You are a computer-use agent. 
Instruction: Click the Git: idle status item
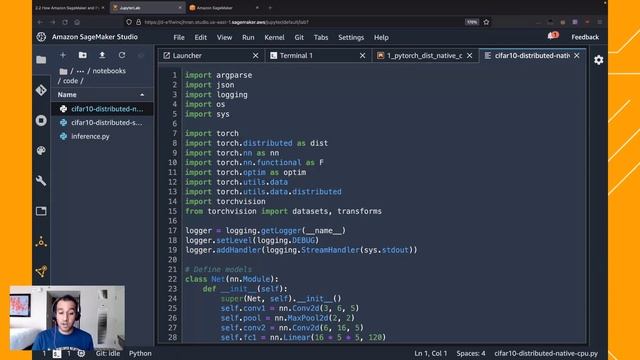[x=108, y=353]
